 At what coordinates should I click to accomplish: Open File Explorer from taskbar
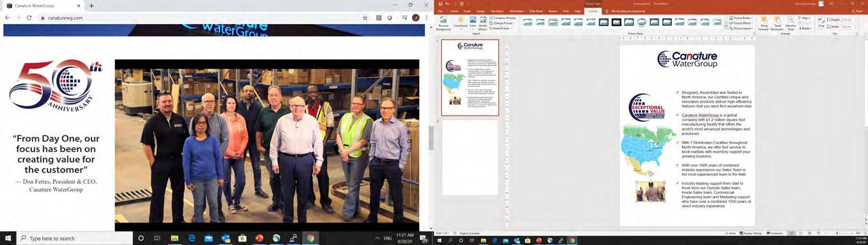point(174,238)
